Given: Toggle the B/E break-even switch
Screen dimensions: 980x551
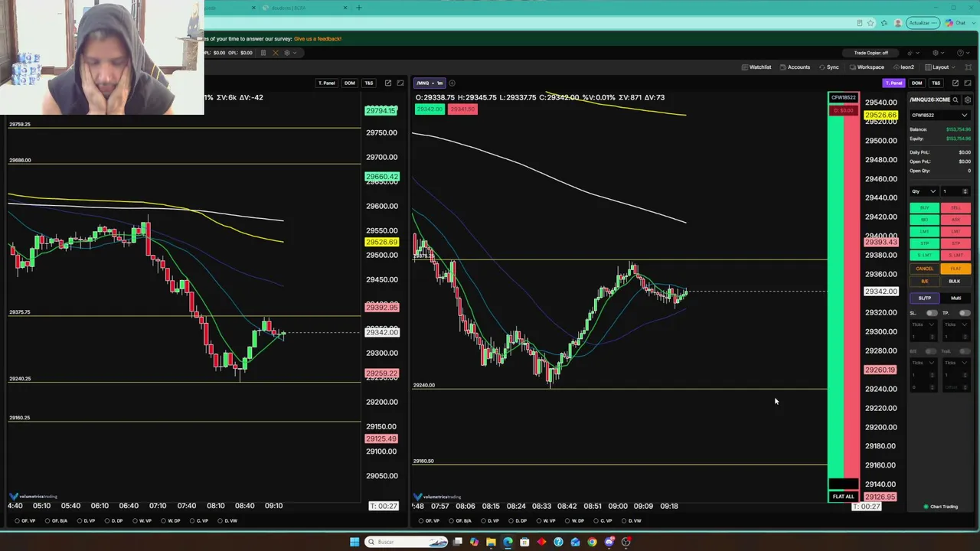Looking at the screenshot, I should tap(932, 351).
